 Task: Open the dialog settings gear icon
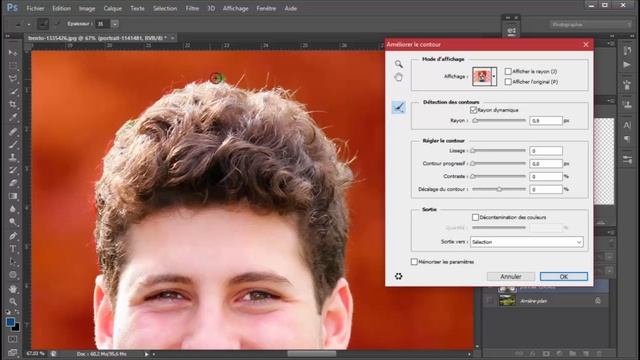pyautogui.click(x=398, y=276)
